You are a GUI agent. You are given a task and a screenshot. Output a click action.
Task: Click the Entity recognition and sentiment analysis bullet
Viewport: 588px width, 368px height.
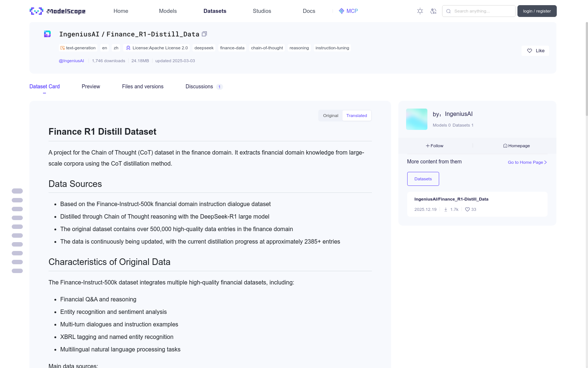point(114,312)
